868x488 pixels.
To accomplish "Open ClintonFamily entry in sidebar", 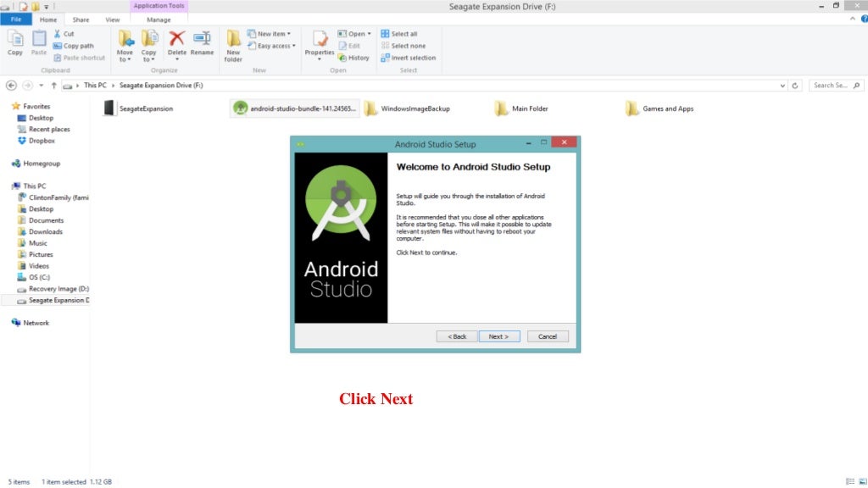I will coord(53,197).
